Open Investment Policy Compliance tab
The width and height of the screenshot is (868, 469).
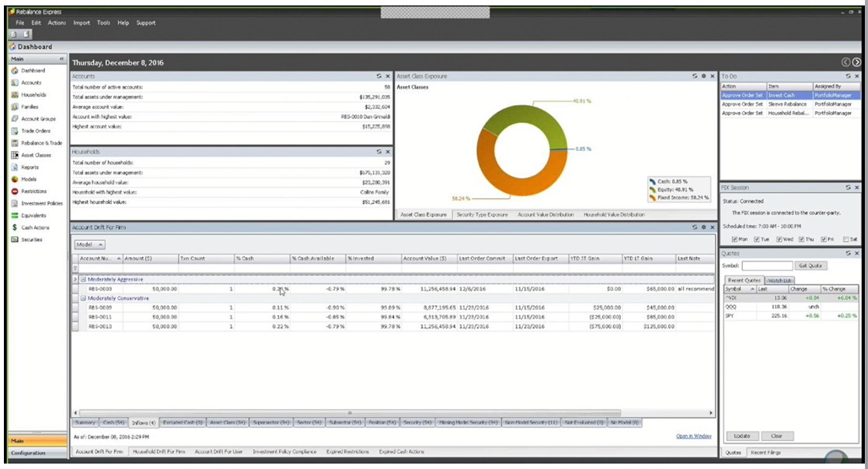click(x=284, y=452)
